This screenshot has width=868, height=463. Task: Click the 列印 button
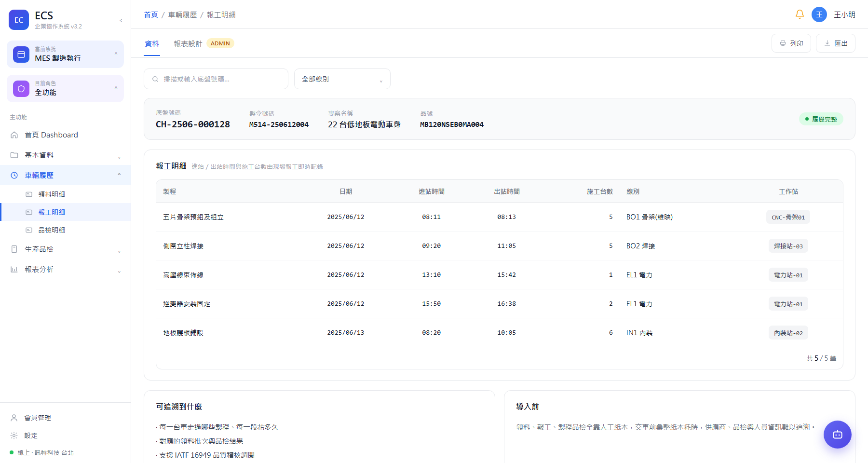click(x=791, y=43)
